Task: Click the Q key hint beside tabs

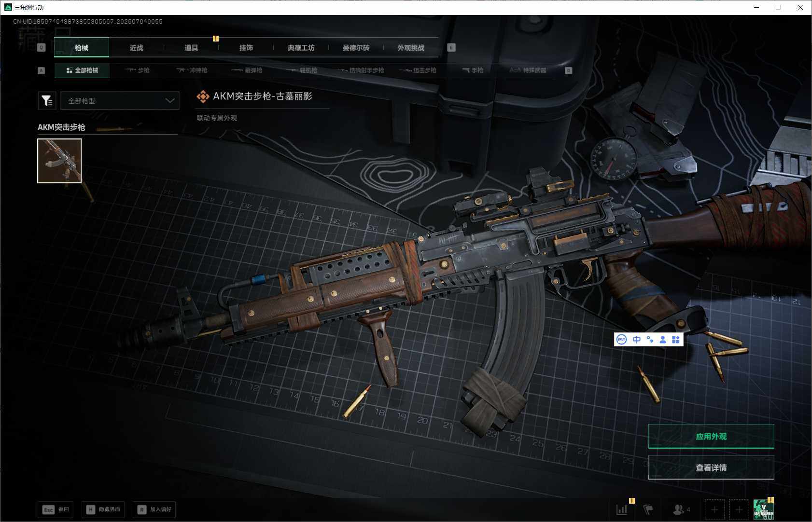Action: [x=42, y=48]
